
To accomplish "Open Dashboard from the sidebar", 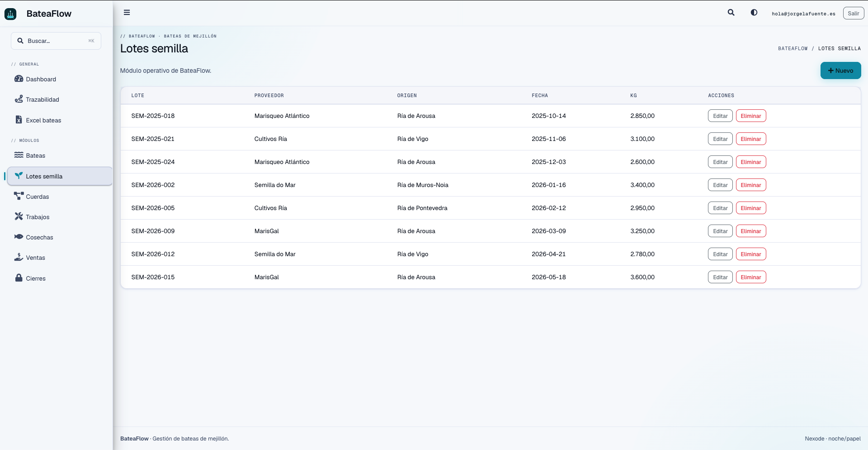I will (60, 79).
